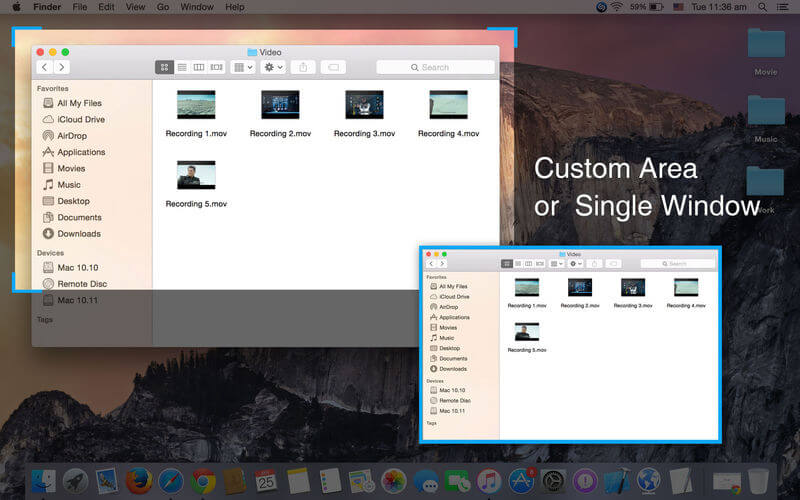Open the Apple menu
This screenshot has height=500, width=800.
[x=16, y=7]
